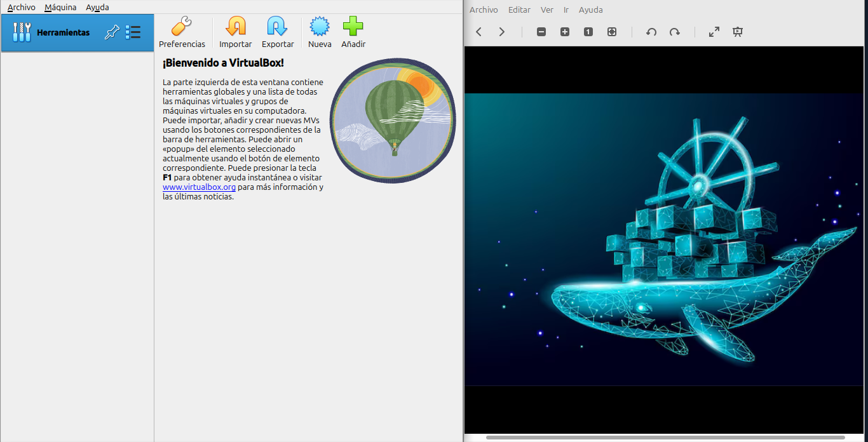The image size is (868, 442).
Task: Open image viewer Ver menu
Action: pyautogui.click(x=547, y=10)
